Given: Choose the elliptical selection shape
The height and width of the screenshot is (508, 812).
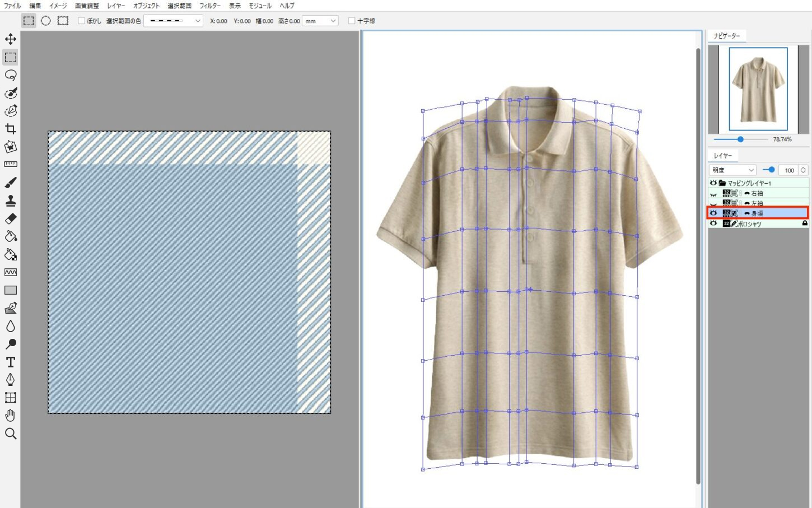Looking at the screenshot, I should 46,21.
